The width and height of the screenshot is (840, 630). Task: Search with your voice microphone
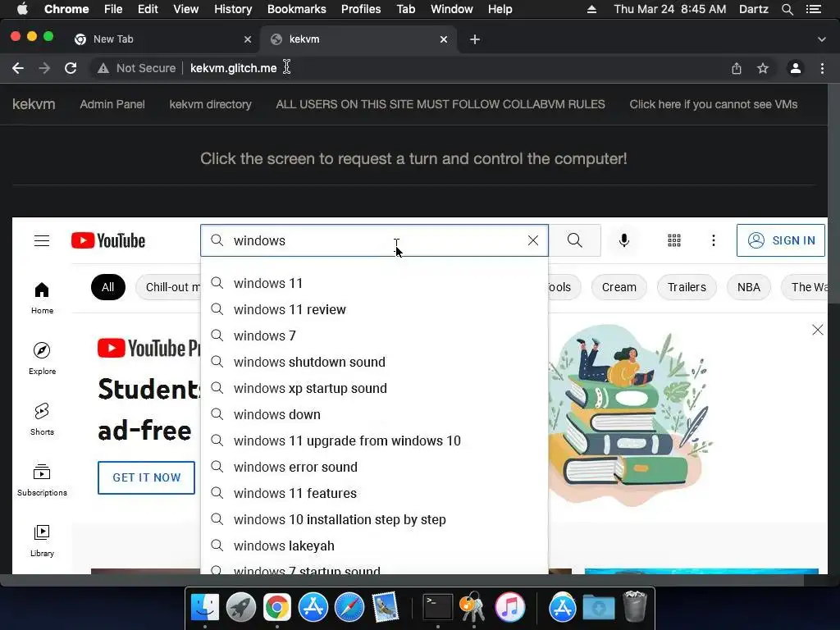pos(624,240)
